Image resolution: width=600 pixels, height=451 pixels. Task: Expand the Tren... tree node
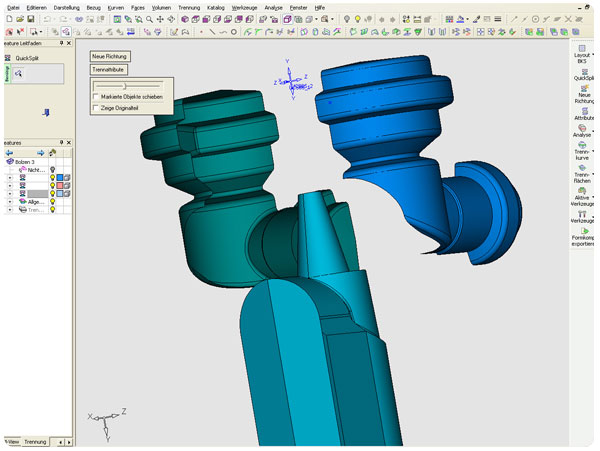coord(10,210)
